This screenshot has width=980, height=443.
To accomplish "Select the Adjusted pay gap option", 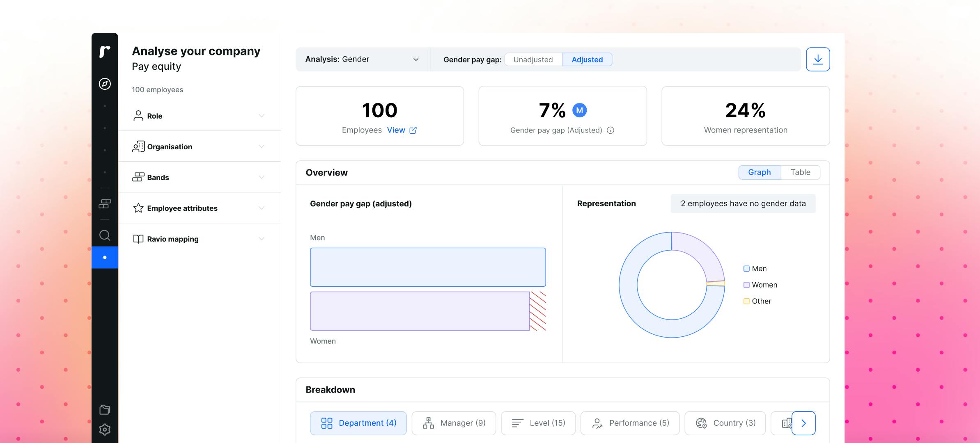I will click(x=587, y=59).
